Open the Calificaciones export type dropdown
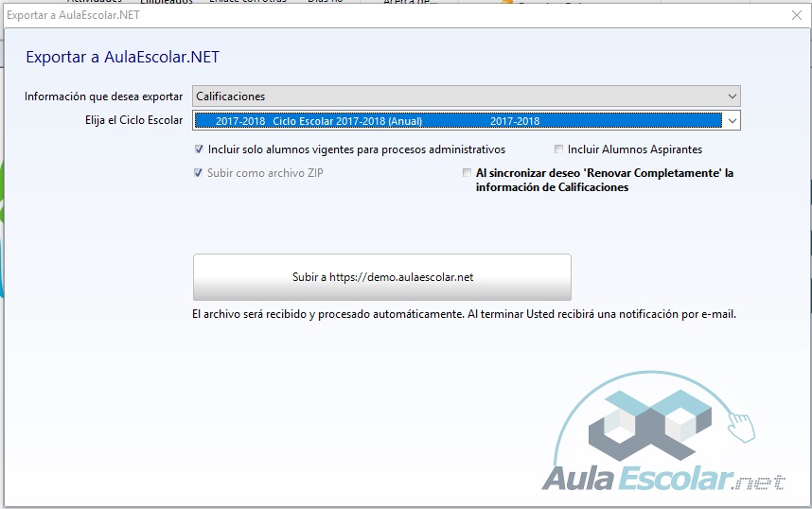 click(732, 97)
